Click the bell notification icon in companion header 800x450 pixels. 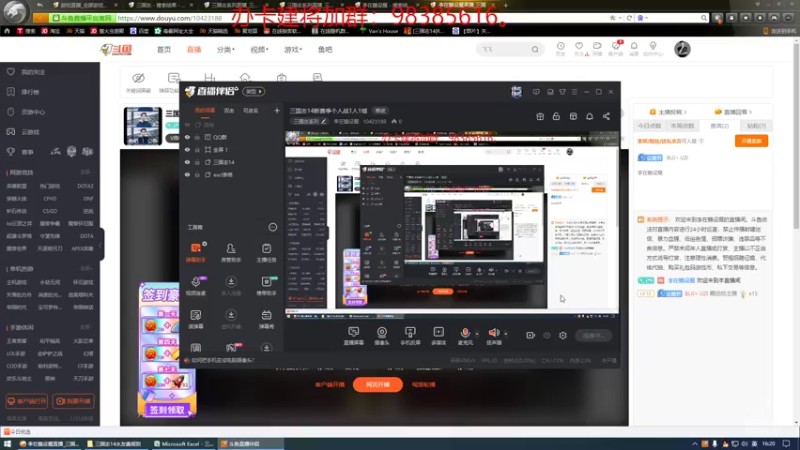(589, 116)
